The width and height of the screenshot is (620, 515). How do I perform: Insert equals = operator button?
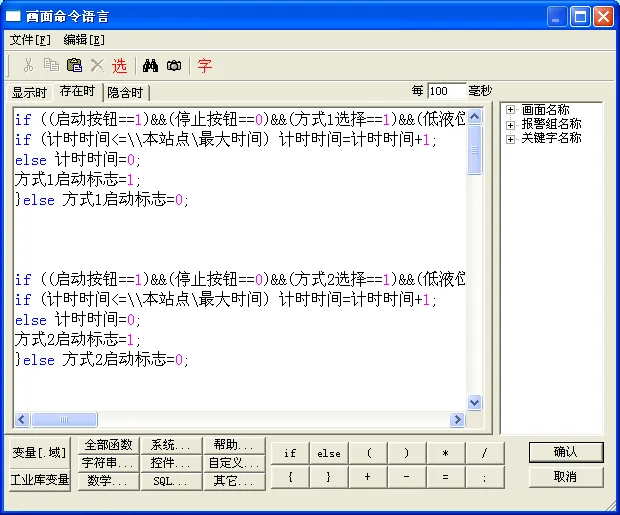point(446,477)
